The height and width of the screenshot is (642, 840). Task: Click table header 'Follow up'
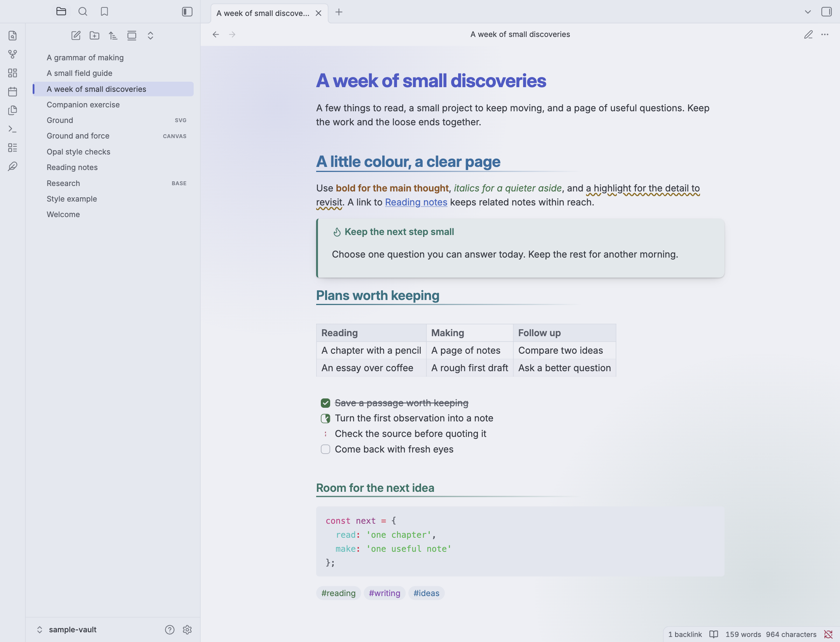(x=564, y=333)
